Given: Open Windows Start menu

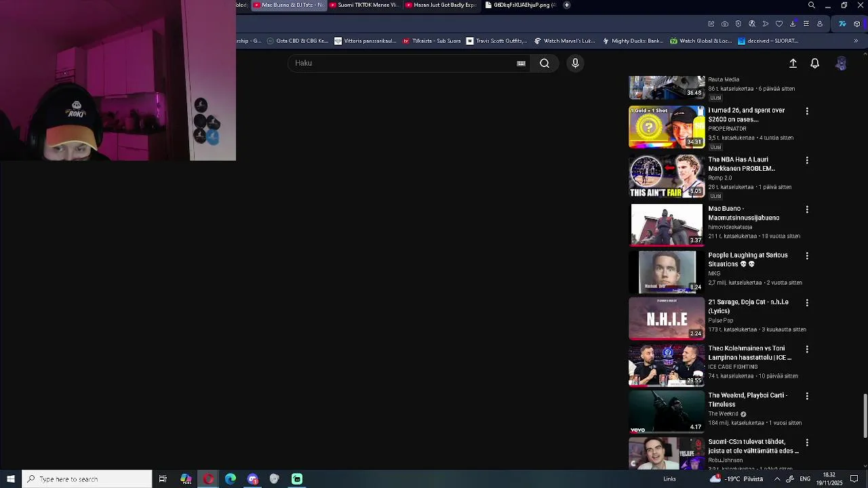Looking at the screenshot, I should point(11,479).
